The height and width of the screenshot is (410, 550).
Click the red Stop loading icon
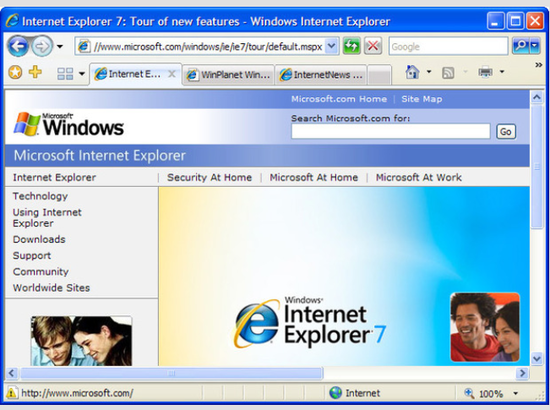pos(373,46)
